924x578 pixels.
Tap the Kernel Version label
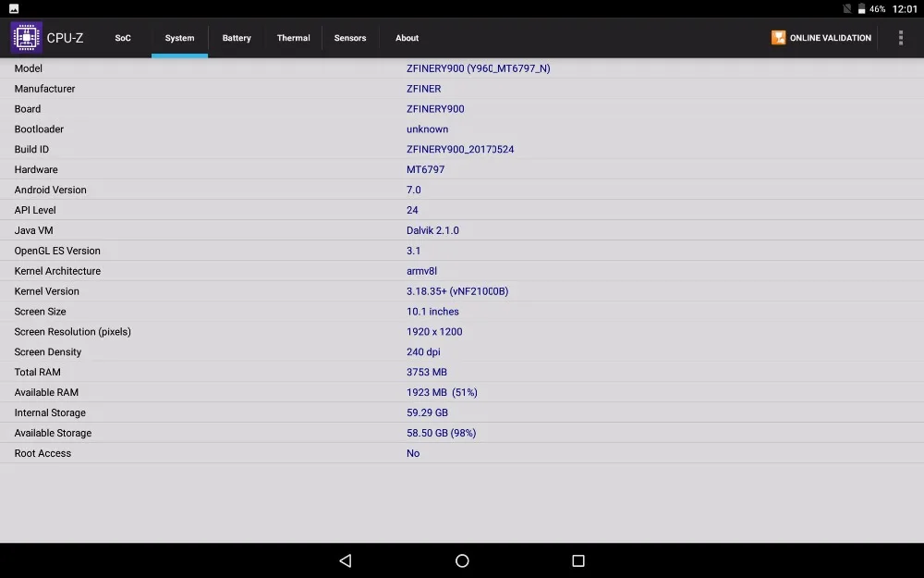(46, 291)
